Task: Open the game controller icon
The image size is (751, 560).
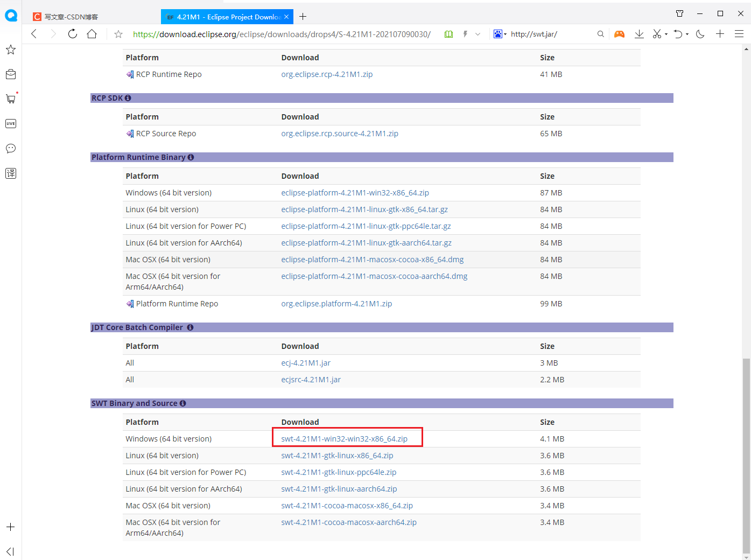Action: [x=620, y=34]
